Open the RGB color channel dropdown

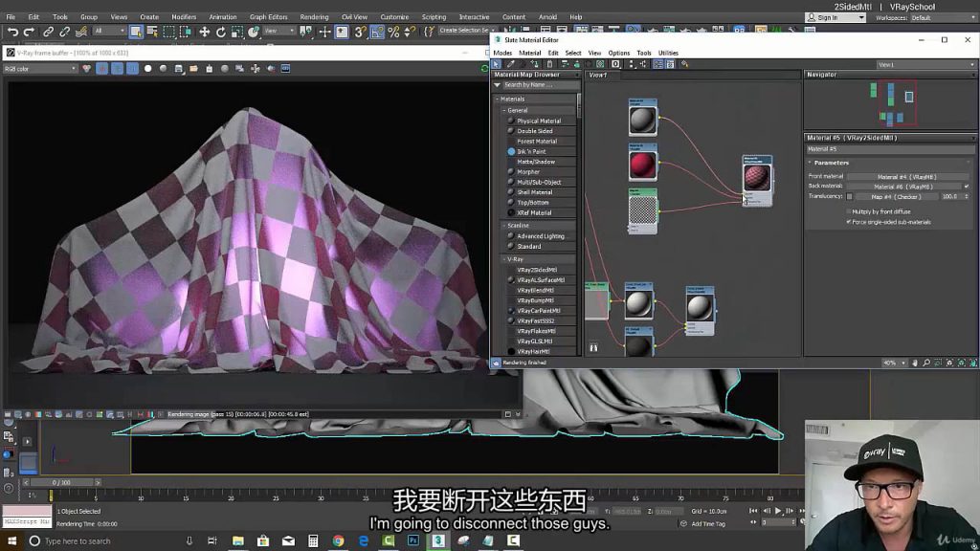[x=40, y=69]
